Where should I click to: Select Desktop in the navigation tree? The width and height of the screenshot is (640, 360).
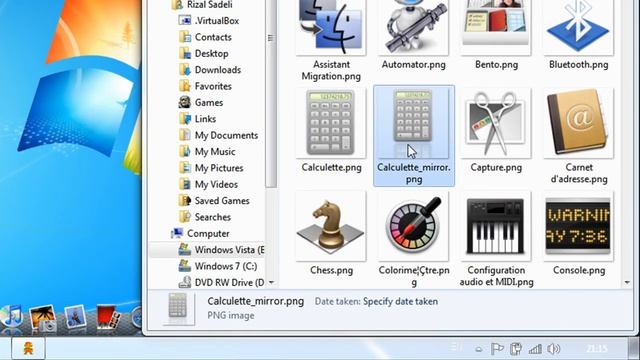pyautogui.click(x=203, y=53)
